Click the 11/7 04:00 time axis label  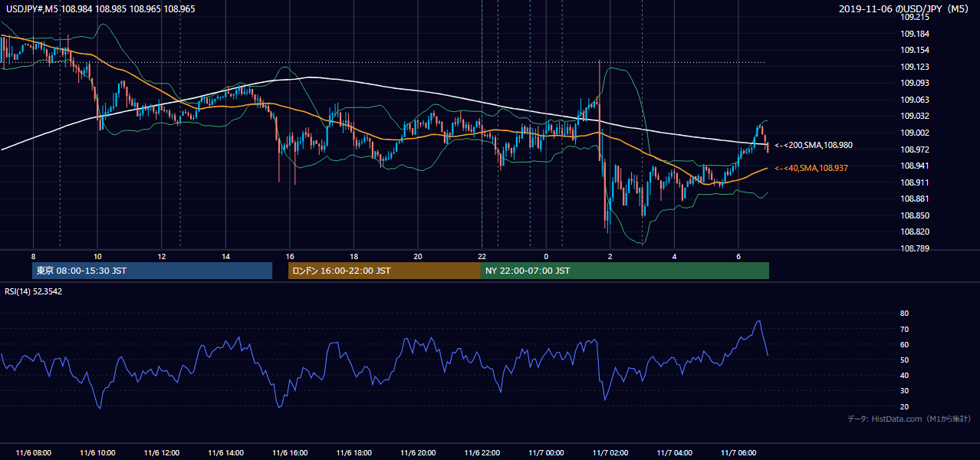coord(675,453)
